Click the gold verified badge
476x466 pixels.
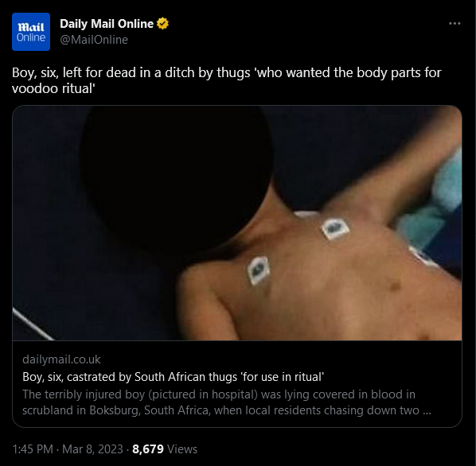point(162,24)
